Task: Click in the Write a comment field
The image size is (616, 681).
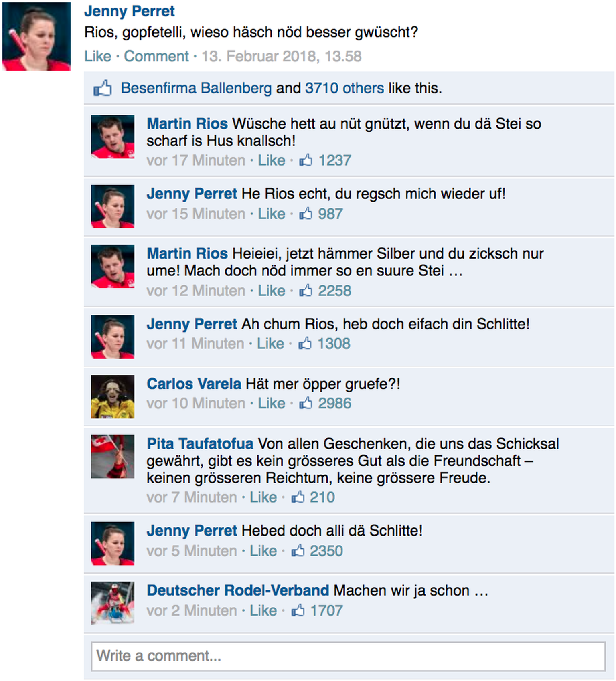Action: (348, 656)
